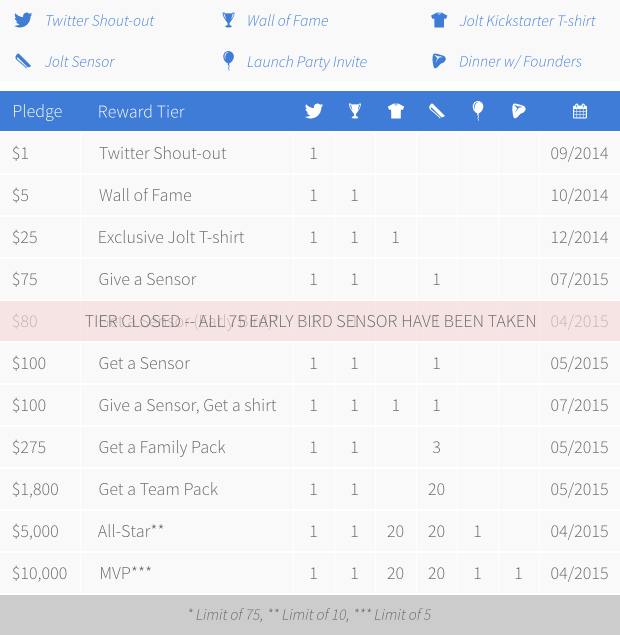Select the MVP*** tier

[126, 573]
